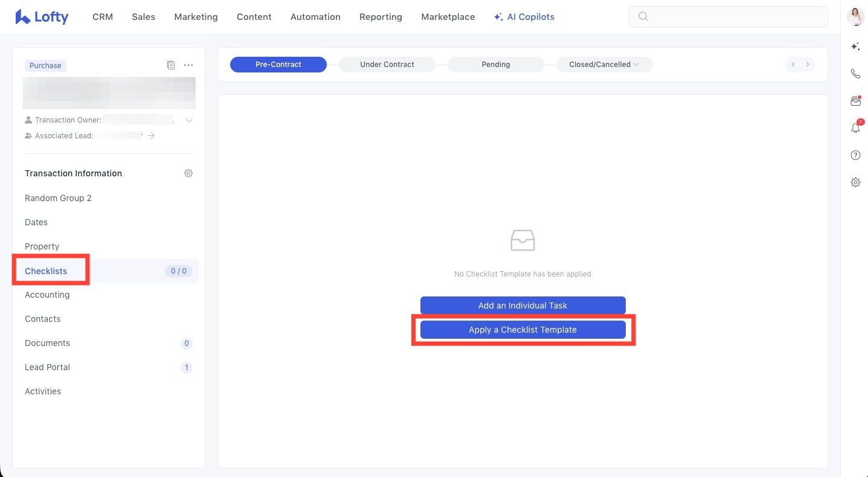Click the 0 / 0 checklist count badge
The height and width of the screenshot is (477, 868).
(179, 271)
